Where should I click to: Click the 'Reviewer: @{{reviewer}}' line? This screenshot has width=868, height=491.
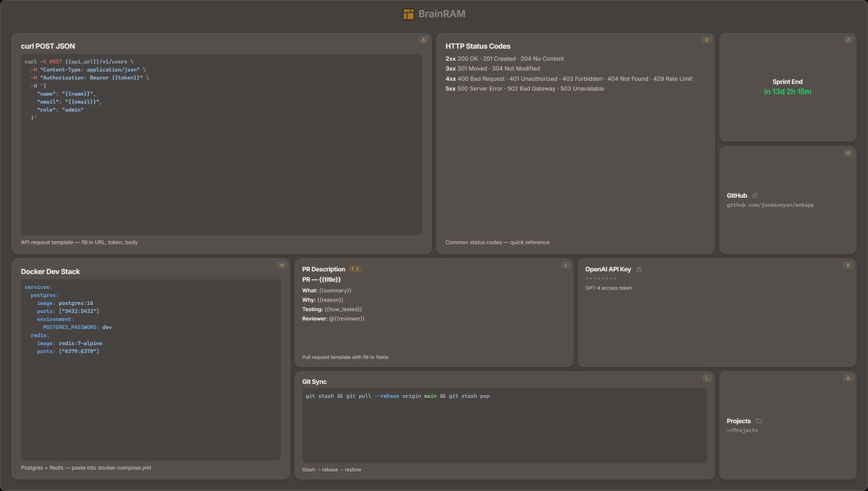pyautogui.click(x=333, y=319)
